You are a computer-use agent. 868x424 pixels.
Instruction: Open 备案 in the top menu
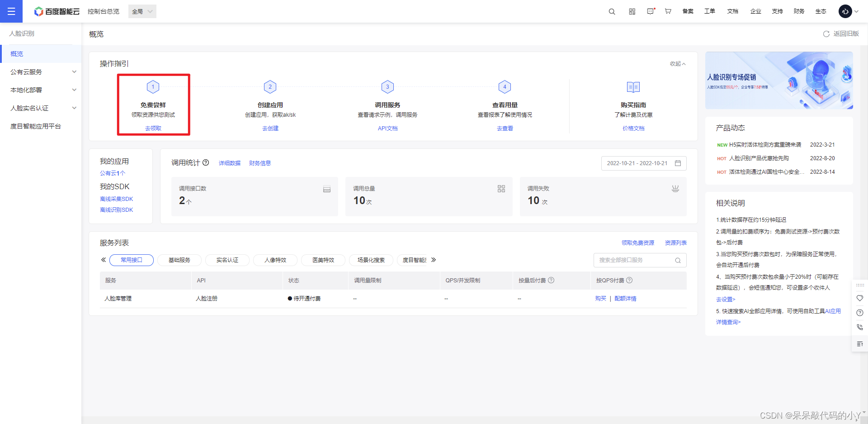coord(688,11)
